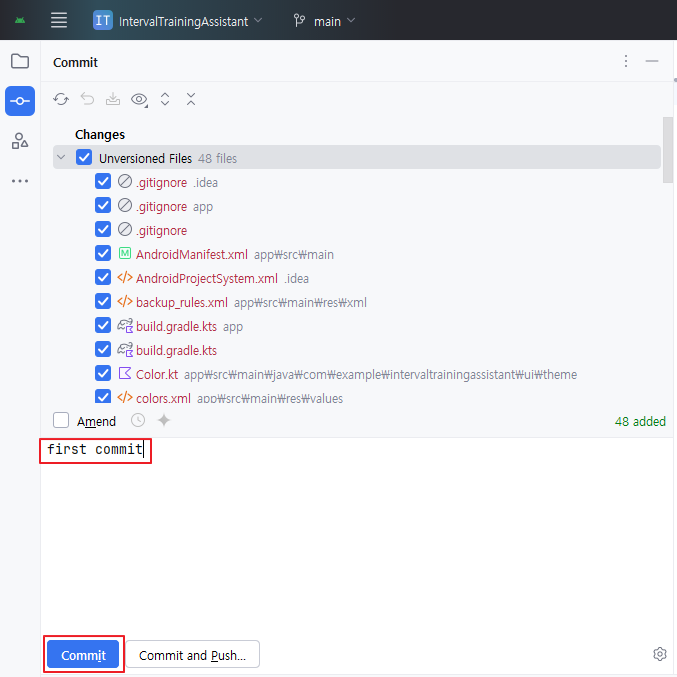Uncheck Color.kt checkbox
677x677 pixels.
point(103,373)
